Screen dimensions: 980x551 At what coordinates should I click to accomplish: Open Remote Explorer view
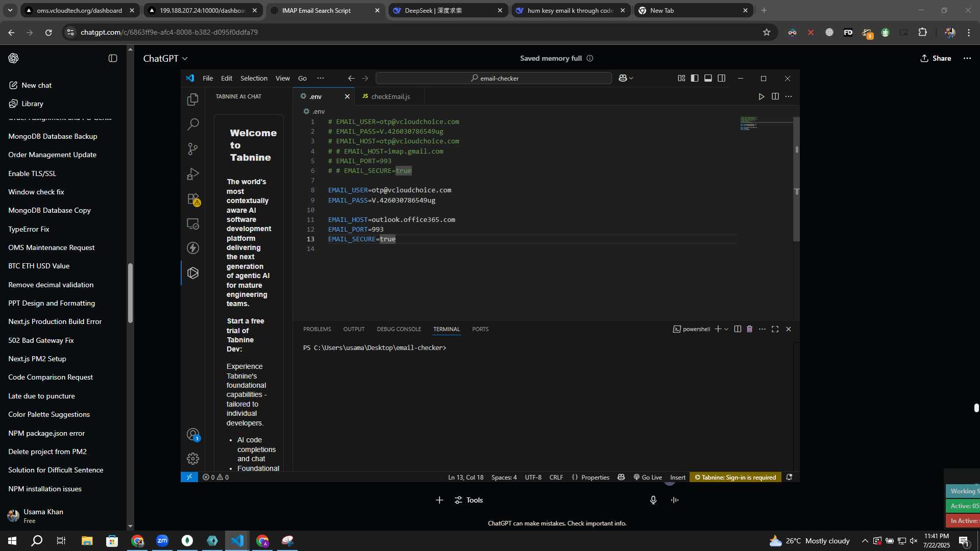(x=193, y=223)
